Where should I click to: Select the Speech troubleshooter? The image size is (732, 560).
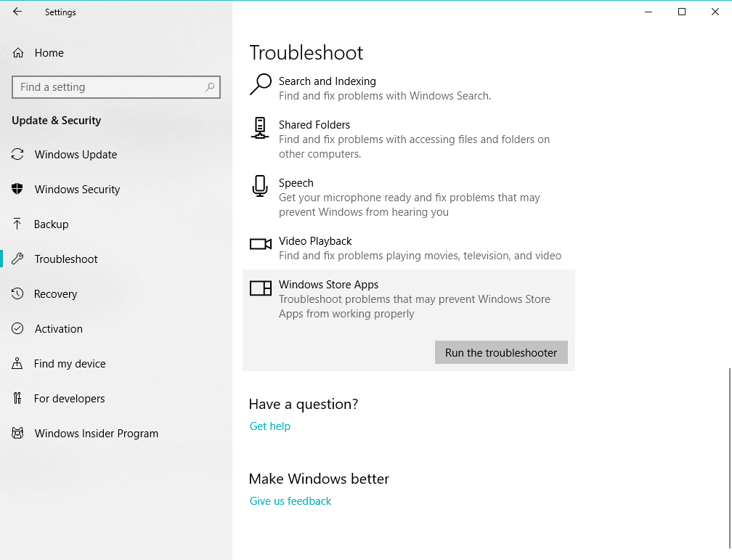click(408, 197)
